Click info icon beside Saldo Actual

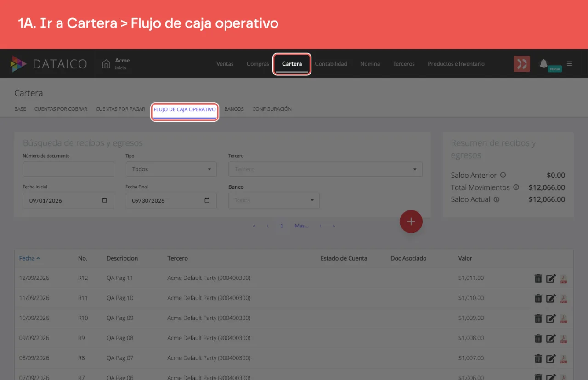[497, 199]
